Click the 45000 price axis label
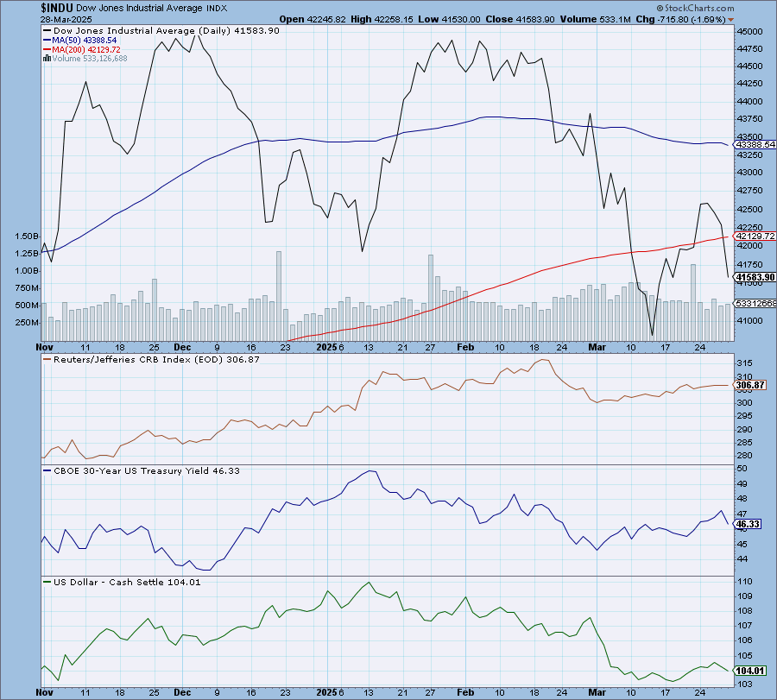Screen dimensions: 777x700 (x=750, y=32)
